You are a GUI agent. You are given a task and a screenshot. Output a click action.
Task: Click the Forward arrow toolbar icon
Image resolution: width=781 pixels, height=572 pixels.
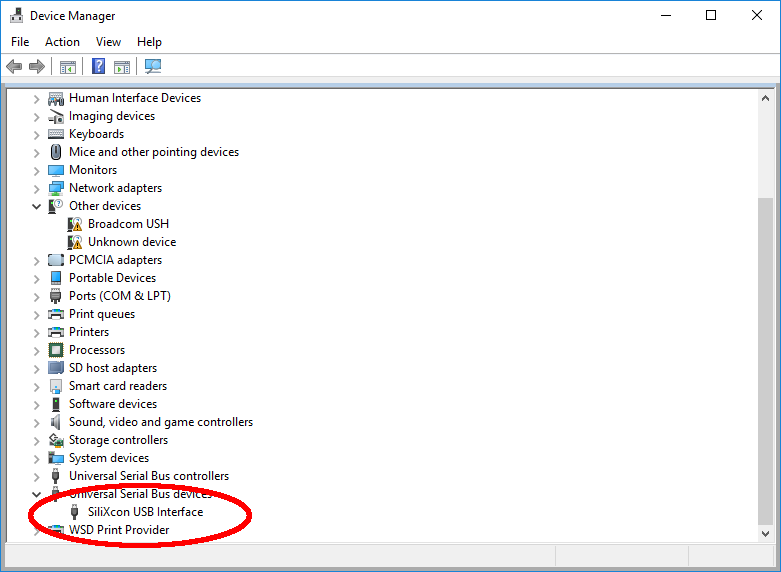coord(37,66)
